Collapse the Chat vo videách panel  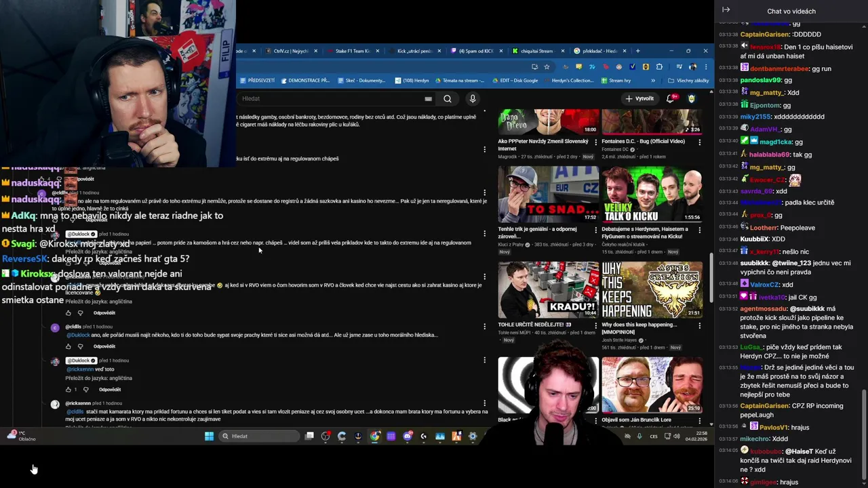point(726,9)
